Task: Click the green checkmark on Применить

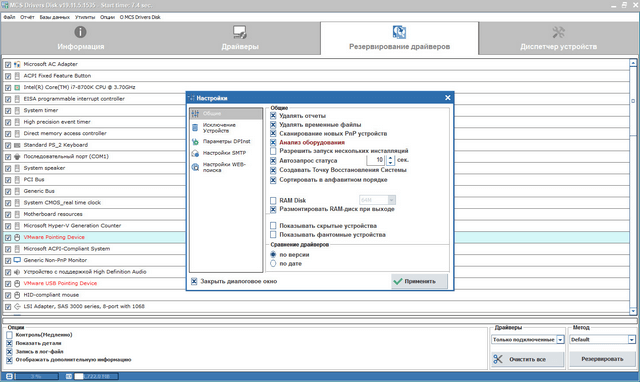Action: 398,281
